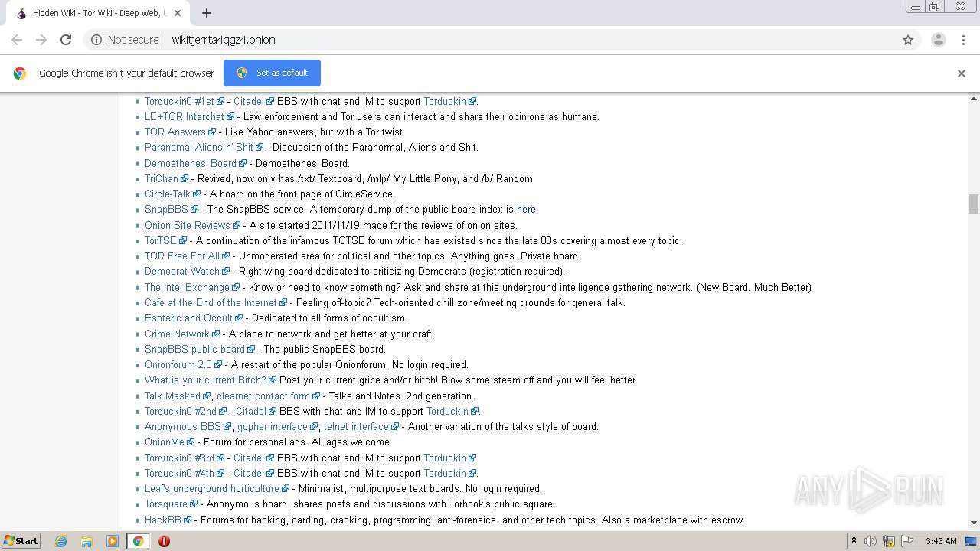The image size is (980, 551).
Task: Click the browser back arrow
Action: click(x=17, y=40)
